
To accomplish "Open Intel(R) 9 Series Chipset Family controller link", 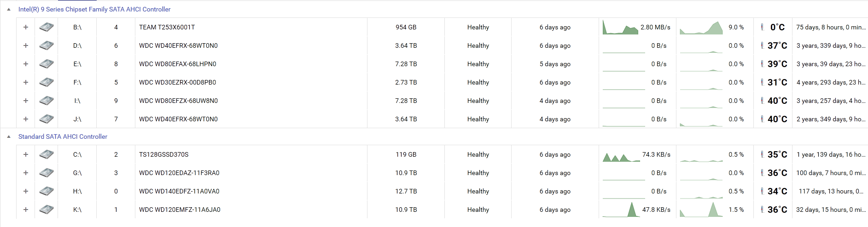I will pos(94,9).
